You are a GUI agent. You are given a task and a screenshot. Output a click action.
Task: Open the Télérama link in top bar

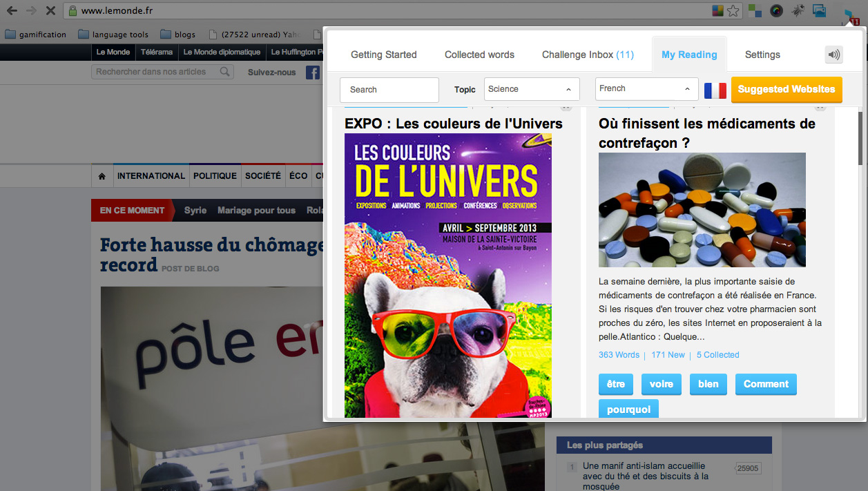click(157, 52)
